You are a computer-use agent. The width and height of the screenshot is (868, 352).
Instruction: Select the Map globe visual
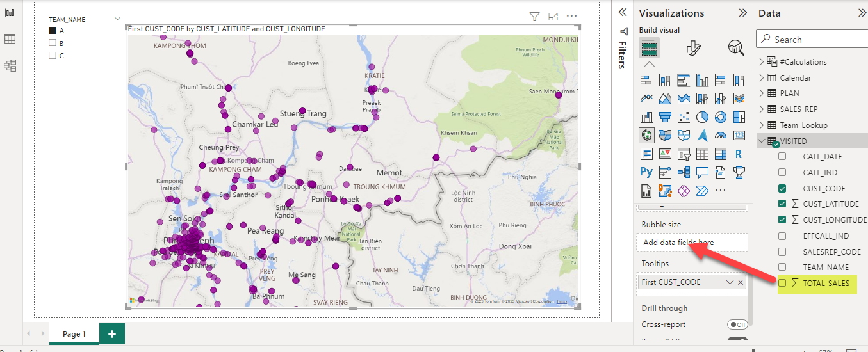(x=646, y=135)
